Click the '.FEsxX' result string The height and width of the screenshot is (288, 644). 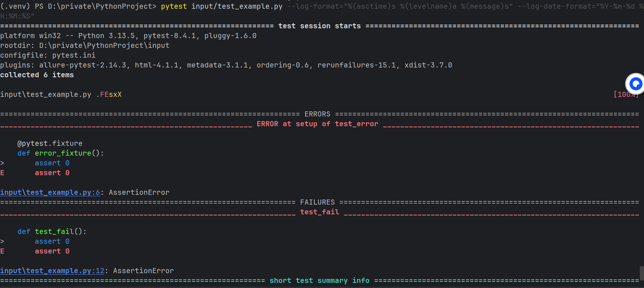coord(109,94)
